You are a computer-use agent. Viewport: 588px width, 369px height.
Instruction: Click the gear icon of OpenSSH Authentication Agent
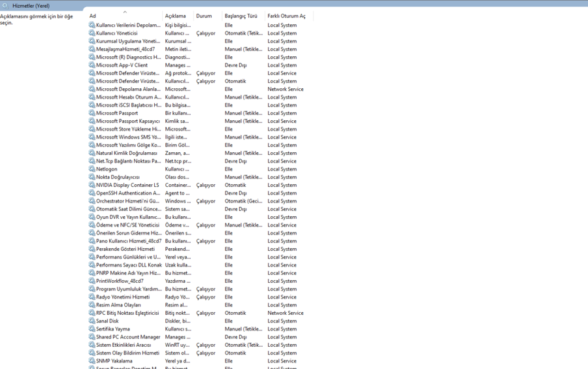(92, 193)
